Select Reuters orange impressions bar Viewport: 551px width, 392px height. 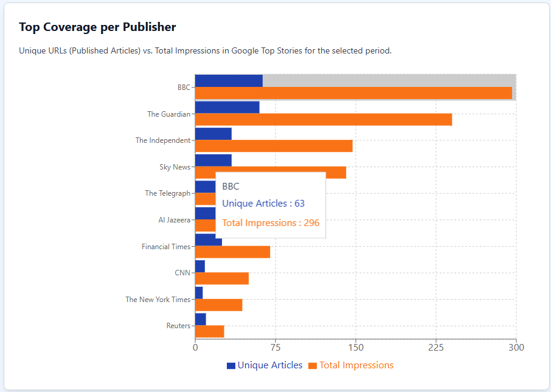click(209, 332)
